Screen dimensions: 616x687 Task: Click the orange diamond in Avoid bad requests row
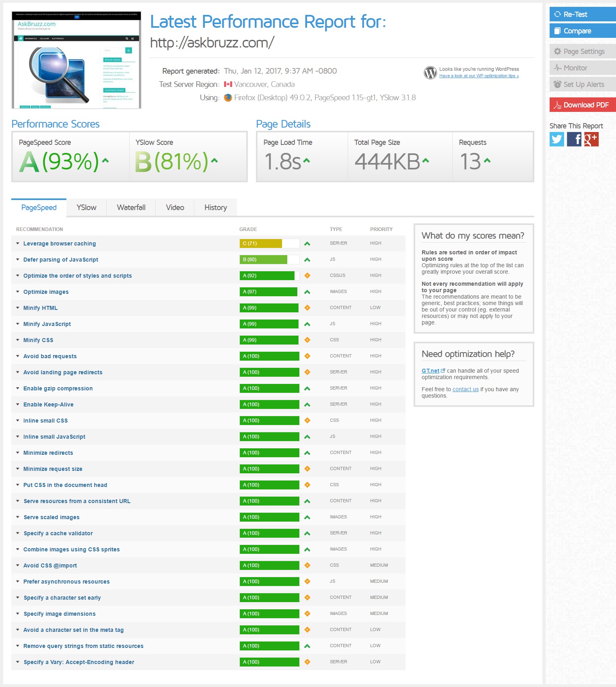tap(307, 356)
